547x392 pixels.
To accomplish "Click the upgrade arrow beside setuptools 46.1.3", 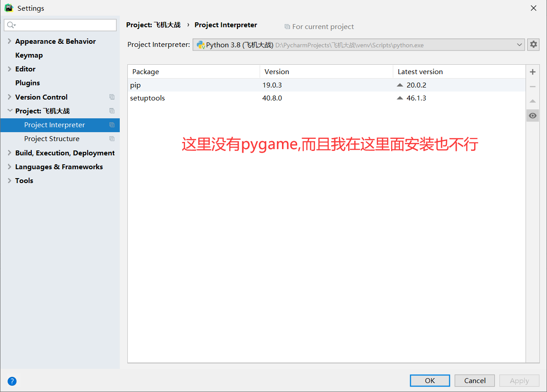I will tap(400, 98).
